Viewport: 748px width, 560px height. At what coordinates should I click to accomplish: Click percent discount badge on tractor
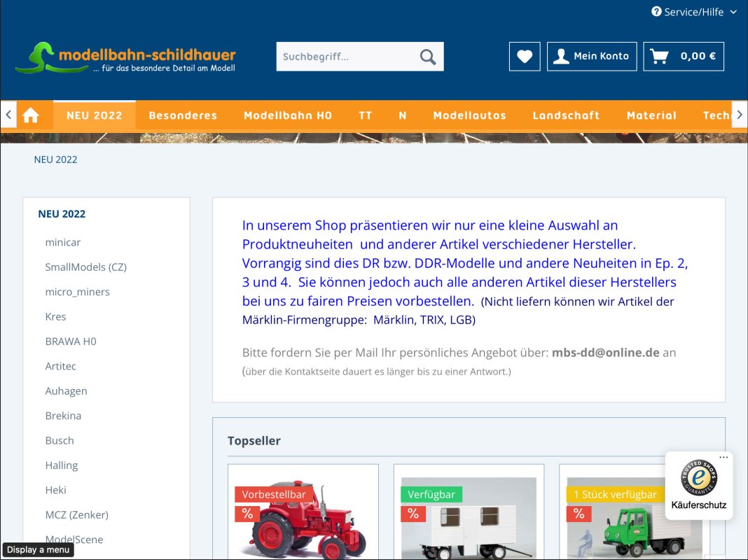click(x=247, y=514)
